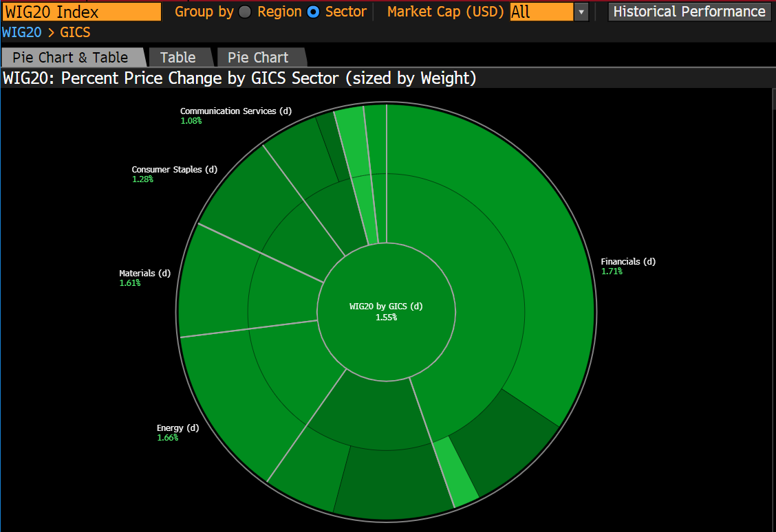
Task: Switch to the Table tab
Action: (177, 58)
